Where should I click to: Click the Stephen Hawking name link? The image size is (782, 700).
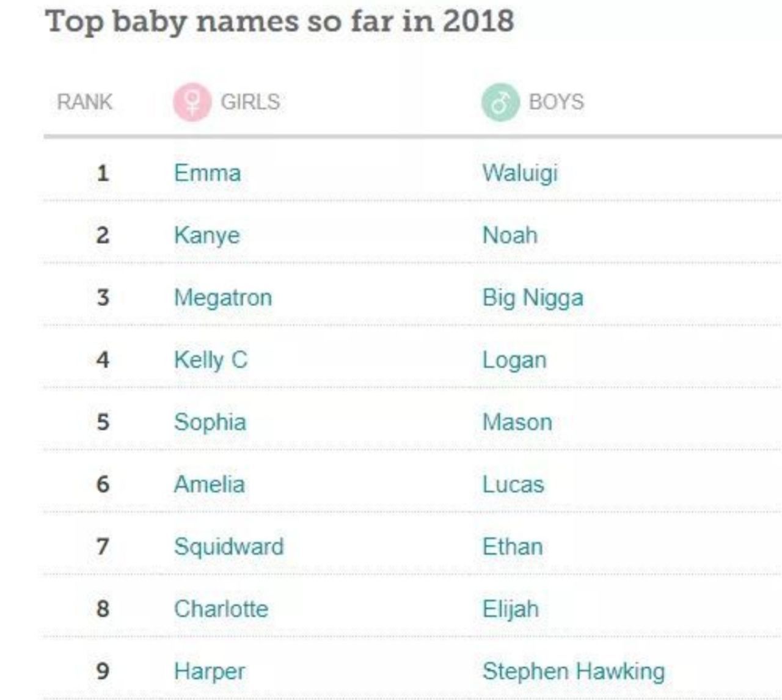(574, 672)
